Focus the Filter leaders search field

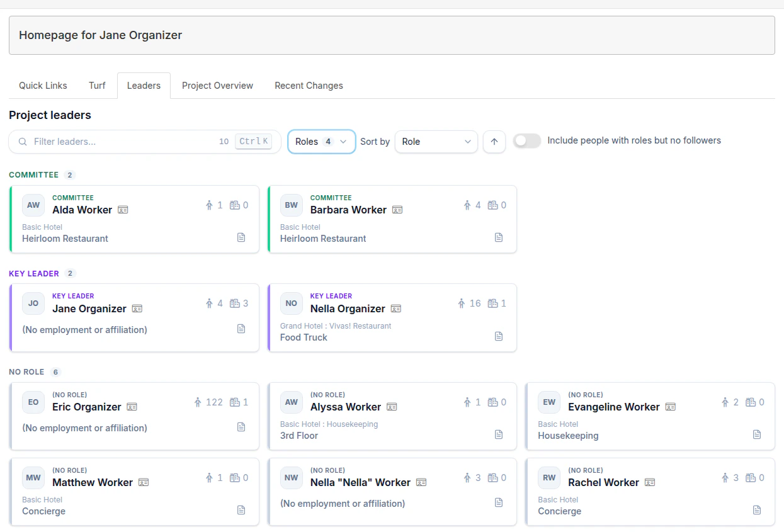[x=145, y=142]
